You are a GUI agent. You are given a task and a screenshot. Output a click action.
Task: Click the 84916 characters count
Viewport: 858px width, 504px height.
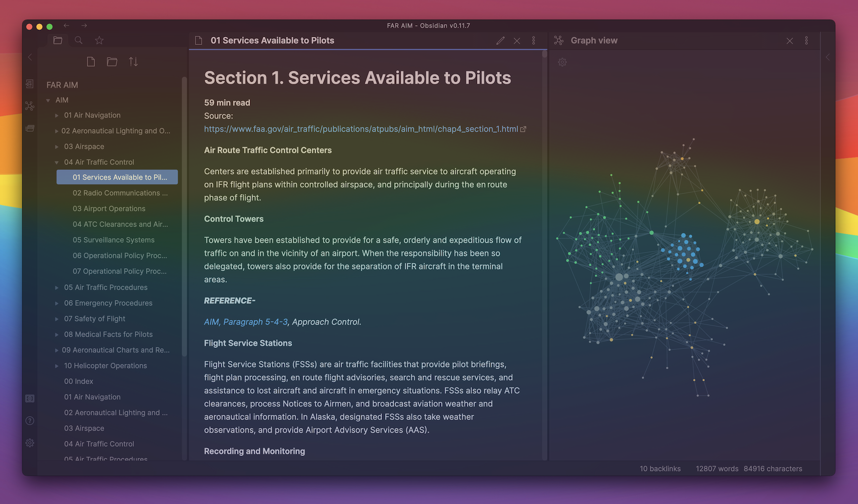tap(773, 469)
